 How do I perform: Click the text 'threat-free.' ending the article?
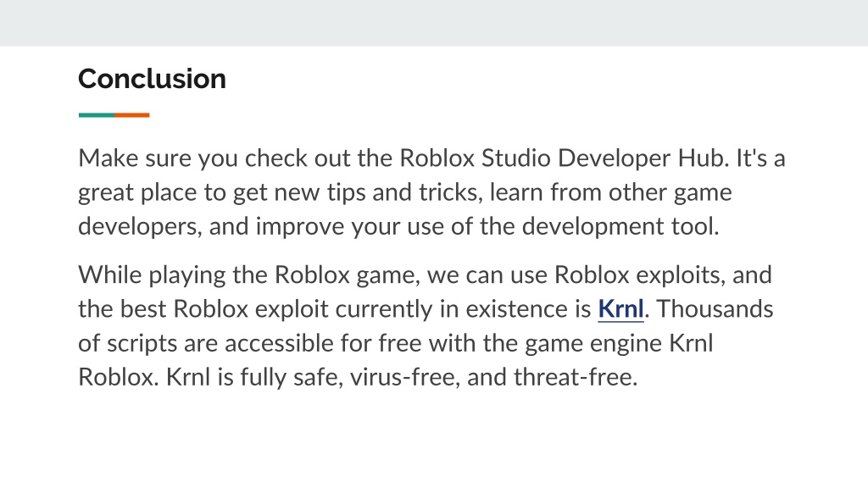[x=576, y=377]
